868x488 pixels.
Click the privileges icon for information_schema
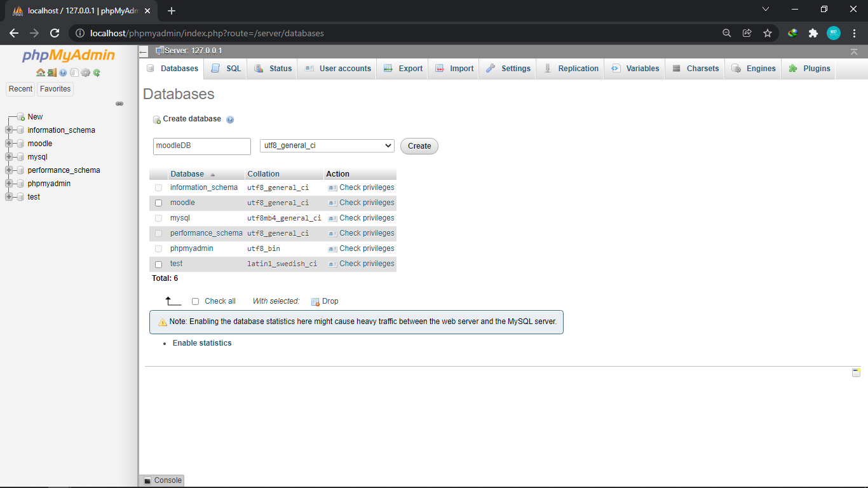pos(332,188)
